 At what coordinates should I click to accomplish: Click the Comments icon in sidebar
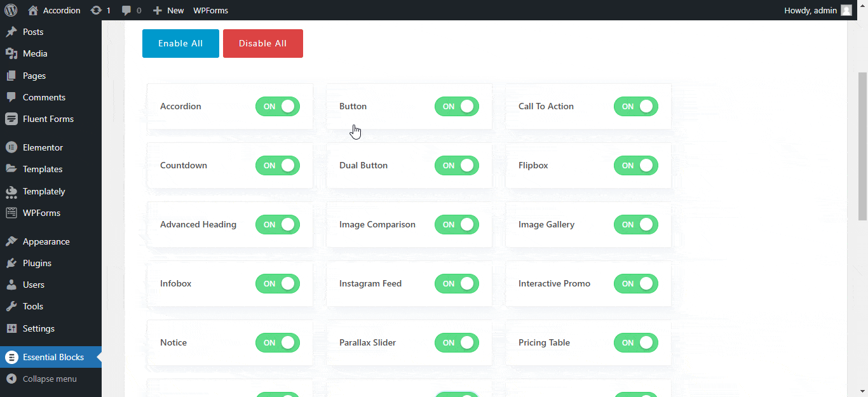click(11, 97)
